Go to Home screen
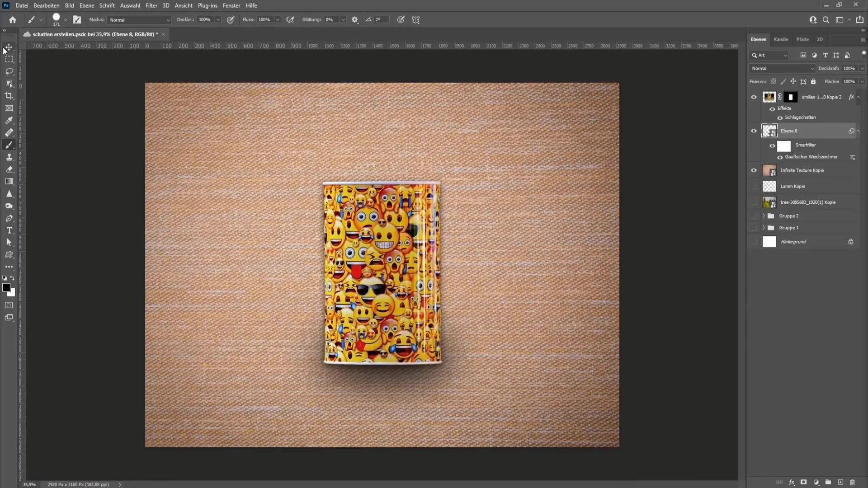Viewport: 868px width, 488px height. pos(13,19)
